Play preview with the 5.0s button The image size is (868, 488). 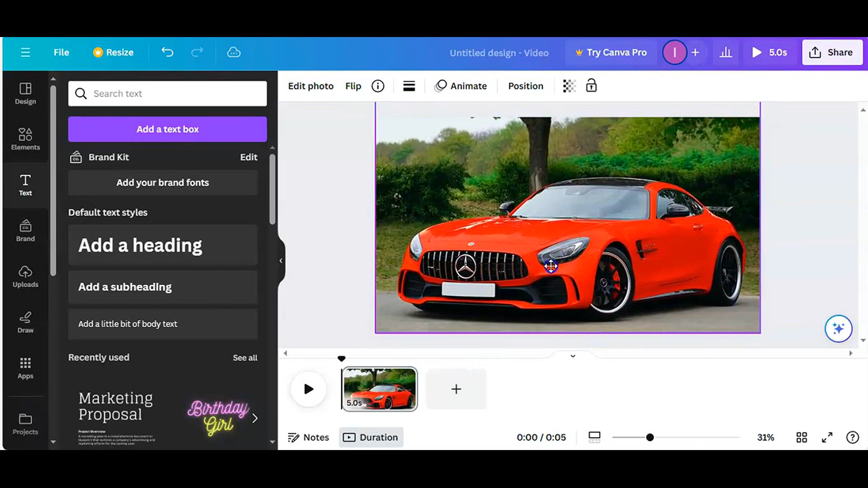tap(769, 52)
